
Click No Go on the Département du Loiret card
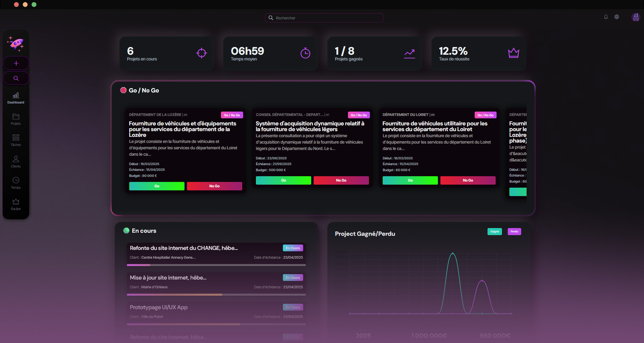click(468, 180)
